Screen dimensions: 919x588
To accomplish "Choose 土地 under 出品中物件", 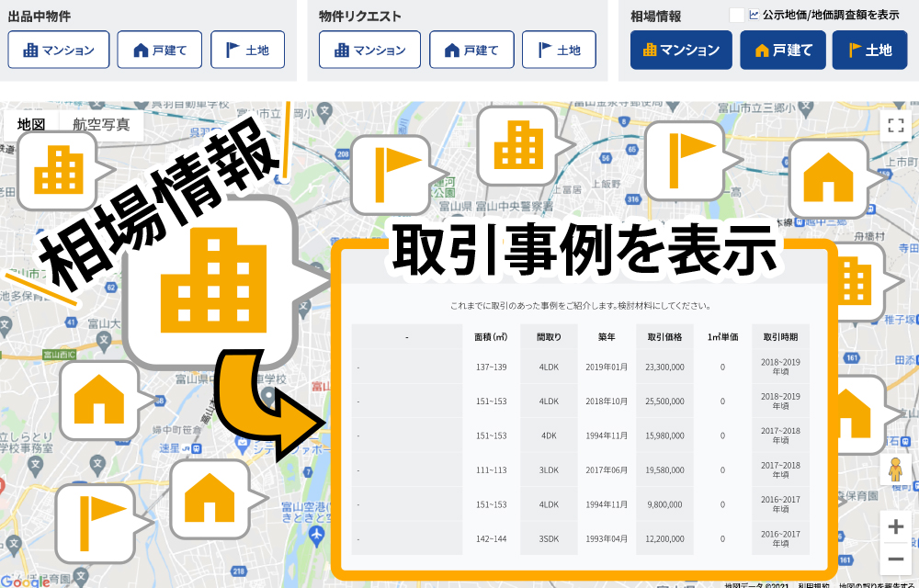I will point(247,50).
